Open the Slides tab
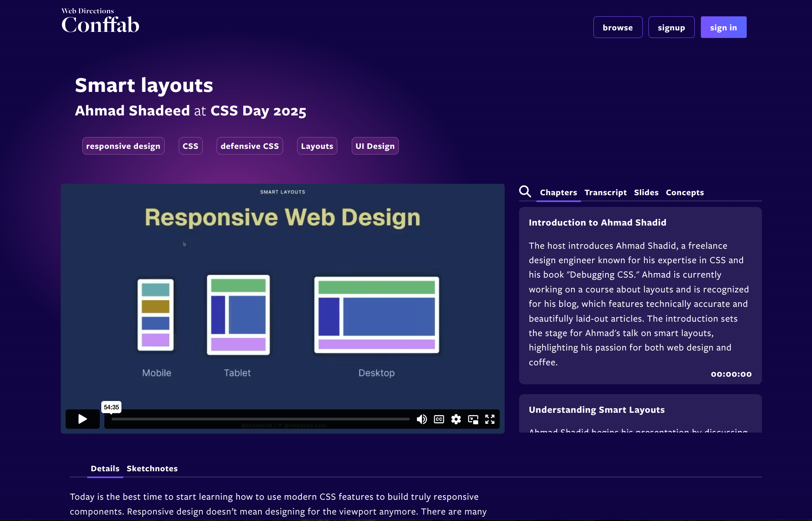The height and width of the screenshot is (521, 812). pos(646,193)
